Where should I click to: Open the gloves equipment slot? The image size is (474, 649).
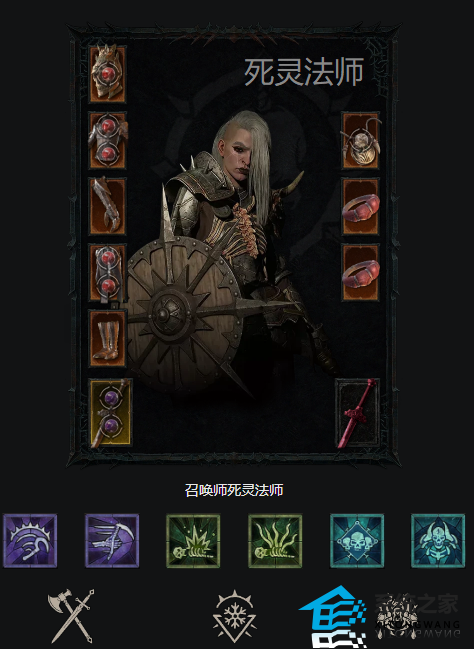[107, 207]
